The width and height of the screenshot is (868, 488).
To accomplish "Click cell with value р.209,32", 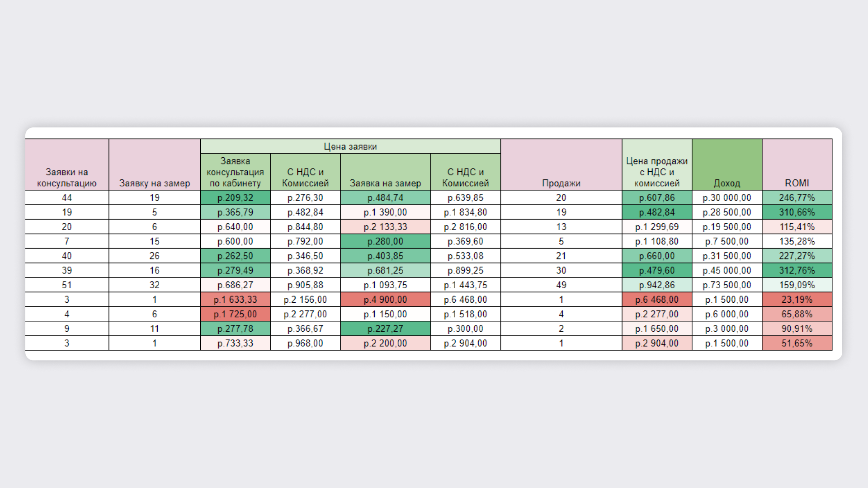I will [236, 197].
